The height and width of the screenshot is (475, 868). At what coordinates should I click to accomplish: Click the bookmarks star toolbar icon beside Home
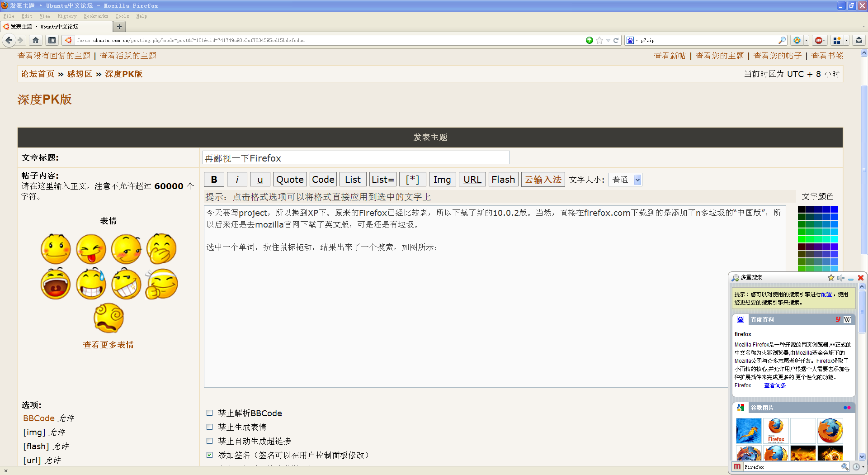tap(52, 40)
